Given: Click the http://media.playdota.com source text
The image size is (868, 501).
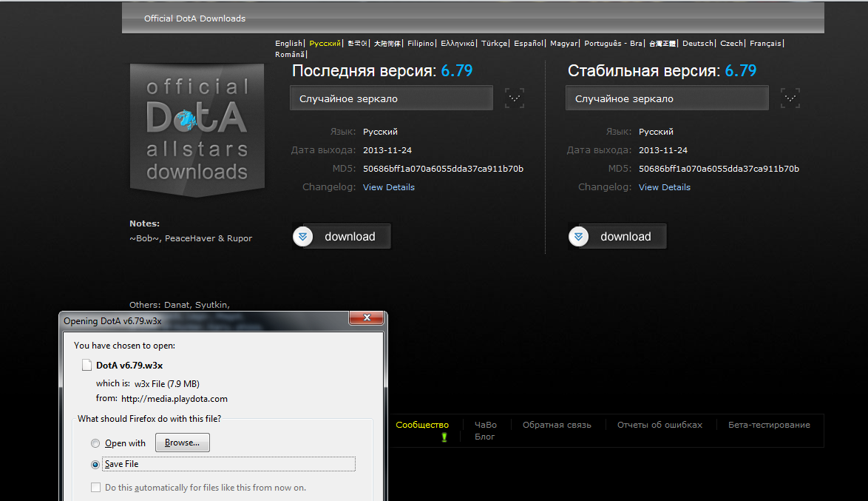Looking at the screenshot, I should [x=174, y=399].
